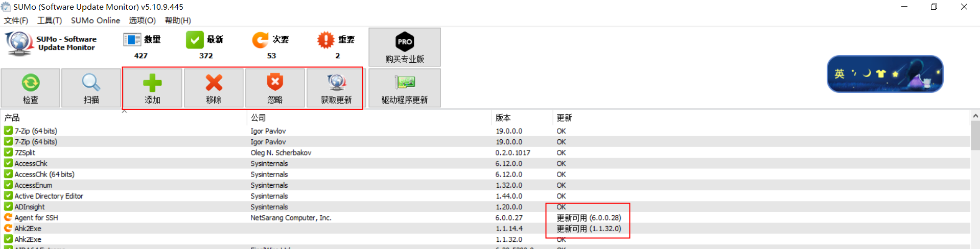The height and width of the screenshot is (249, 980).
Task: Open the 选项(O) menu
Action: (x=142, y=20)
